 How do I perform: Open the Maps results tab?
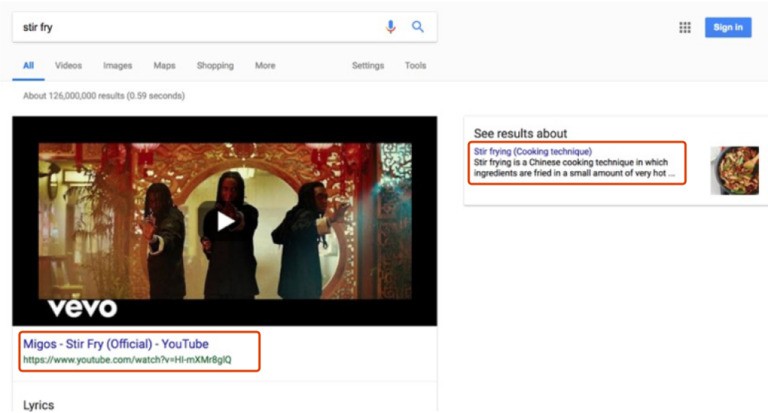[x=164, y=66]
